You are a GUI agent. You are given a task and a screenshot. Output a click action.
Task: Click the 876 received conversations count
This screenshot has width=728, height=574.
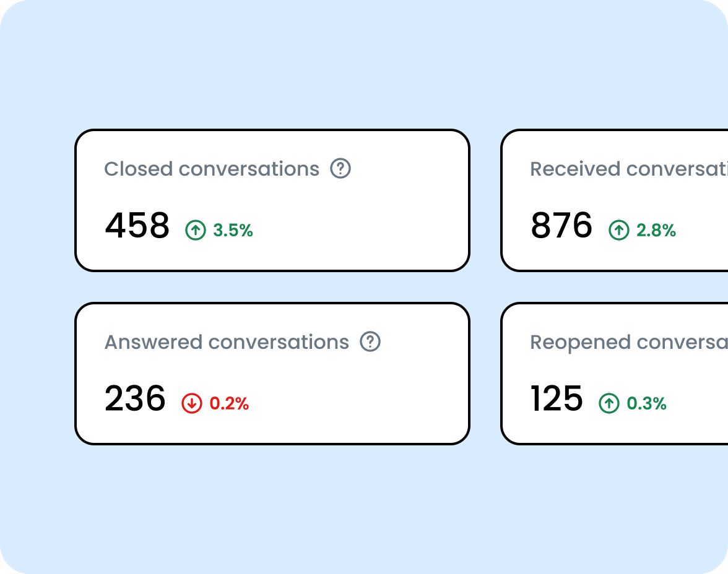pos(562,226)
